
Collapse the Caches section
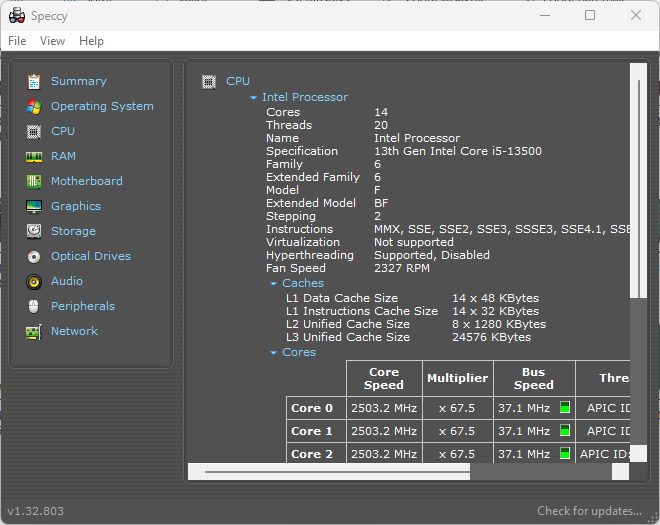tap(274, 284)
